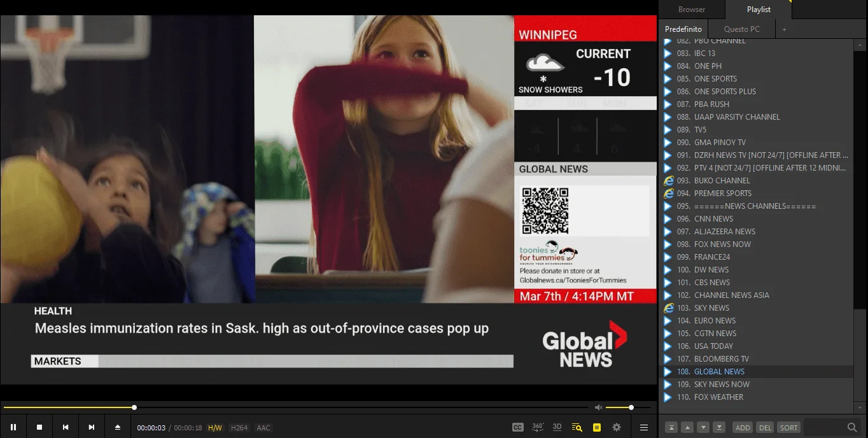868x438 pixels.
Task: Click the H264 codec label
Action: tap(239, 428)
